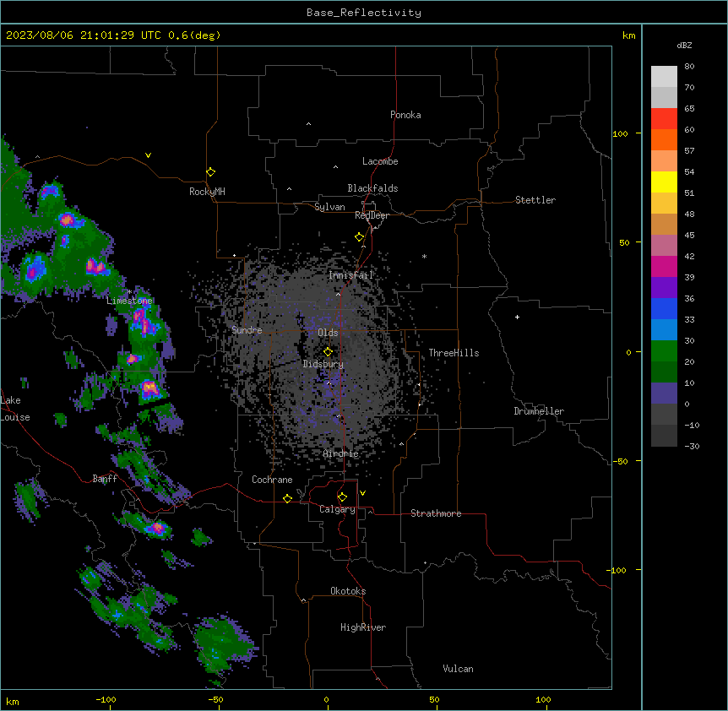The image size is (728, 711).
Task: Click the Didsbury label
Action: [323, 364]
